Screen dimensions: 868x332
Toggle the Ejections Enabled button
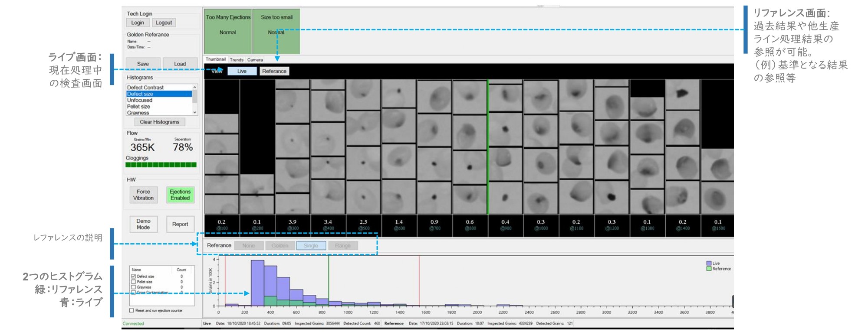[180, 195]
